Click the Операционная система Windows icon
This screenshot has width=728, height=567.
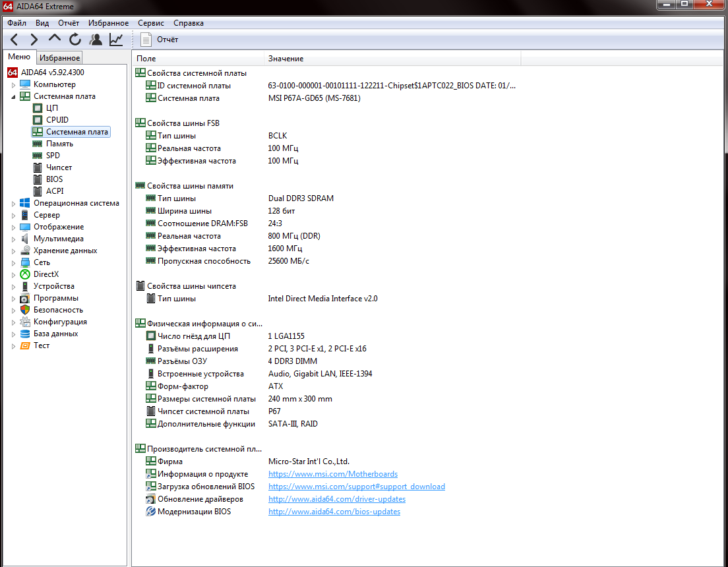click(25, 203)
